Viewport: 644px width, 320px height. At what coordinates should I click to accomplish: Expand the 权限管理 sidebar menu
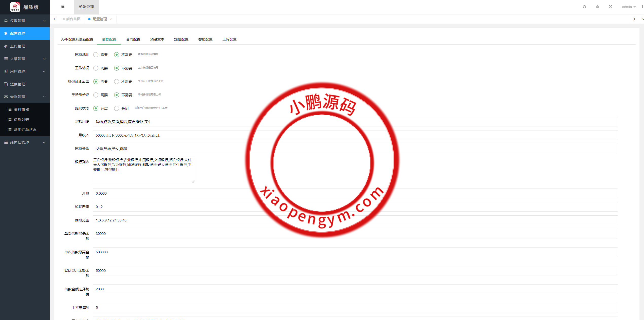[25, 21]
